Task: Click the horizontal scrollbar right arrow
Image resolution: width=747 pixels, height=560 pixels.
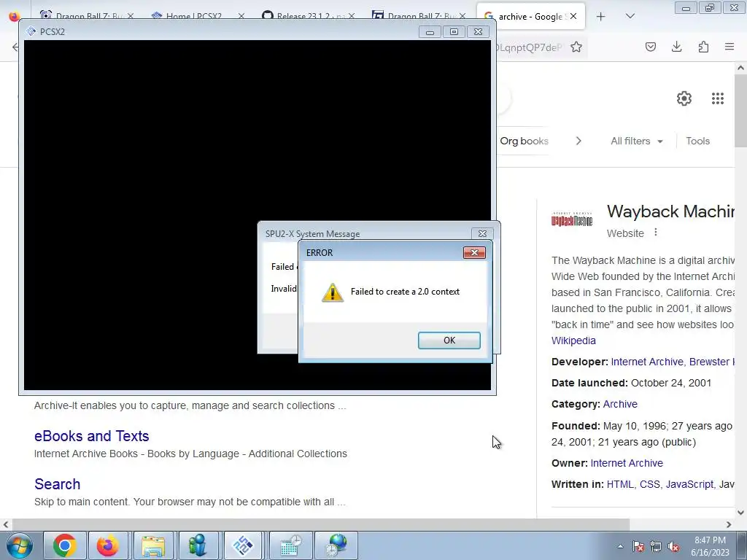Action: pyautogui.click(x=729, y=524)
